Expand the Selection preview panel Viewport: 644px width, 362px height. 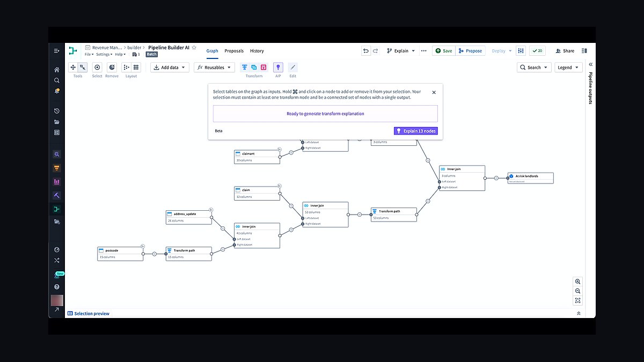click(x=579, y=313)
